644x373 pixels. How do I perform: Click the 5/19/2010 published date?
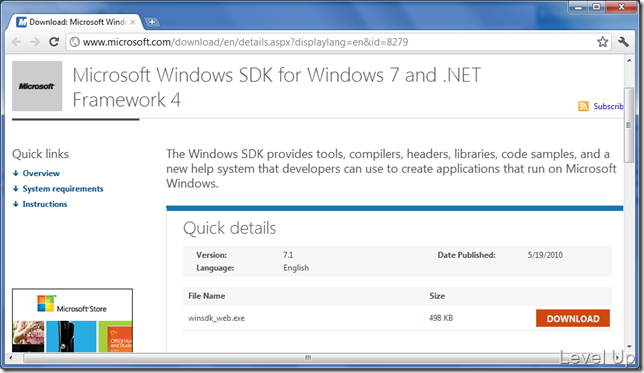tap(545, 255)
